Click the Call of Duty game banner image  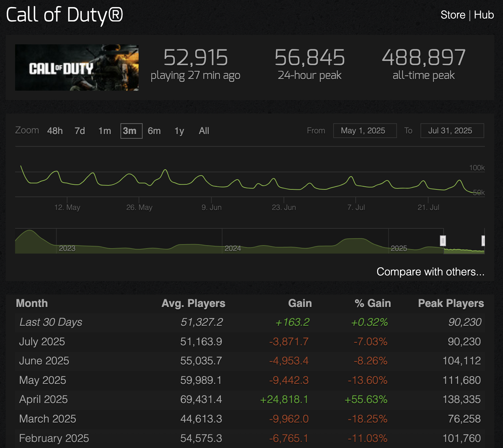77,68
